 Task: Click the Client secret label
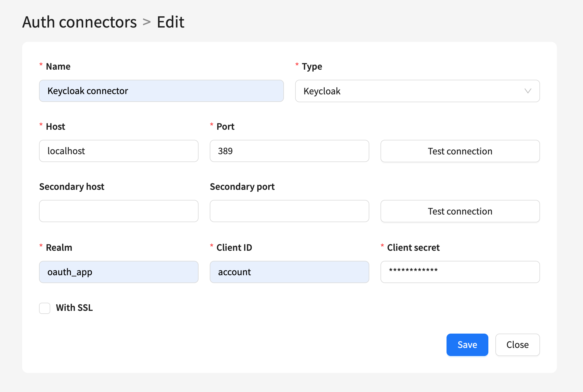coord(413,248)
